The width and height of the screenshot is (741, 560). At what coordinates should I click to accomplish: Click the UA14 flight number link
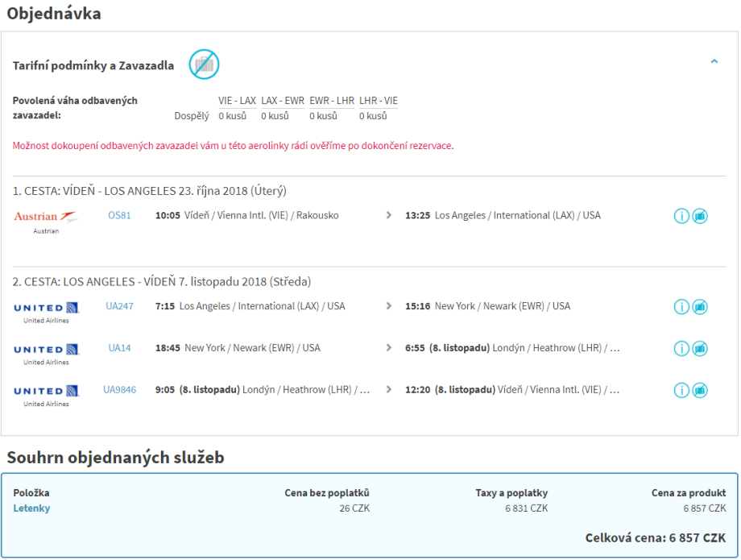(x=119, y=348)
